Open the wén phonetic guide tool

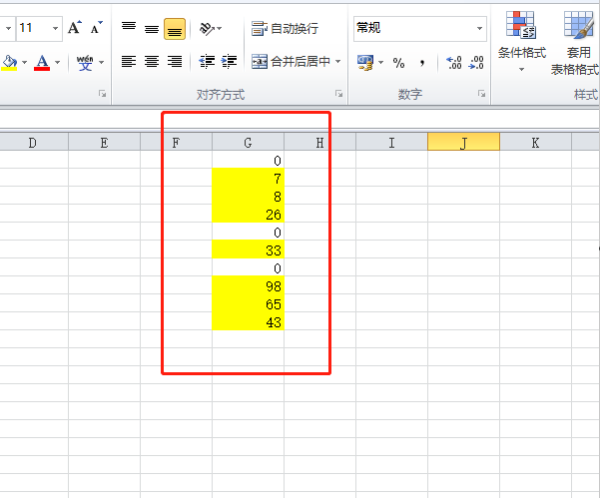click(85, 62)
